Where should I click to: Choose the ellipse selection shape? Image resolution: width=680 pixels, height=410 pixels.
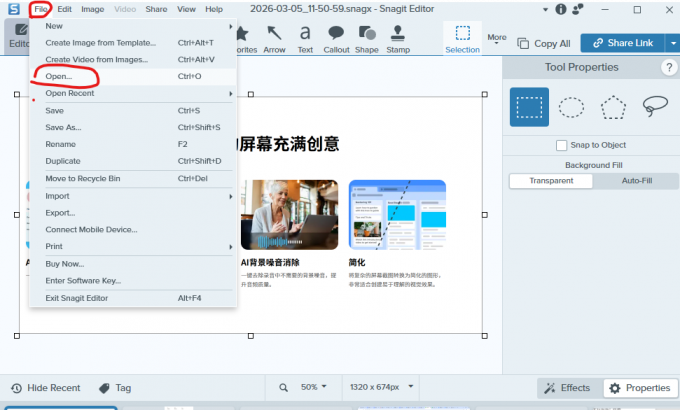(571, 107)
